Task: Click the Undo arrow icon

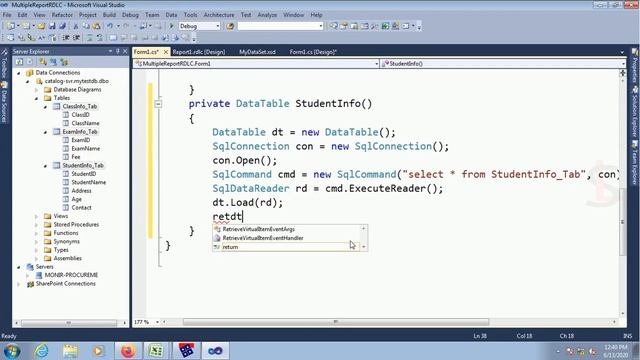Action: [x=110, y=26]
